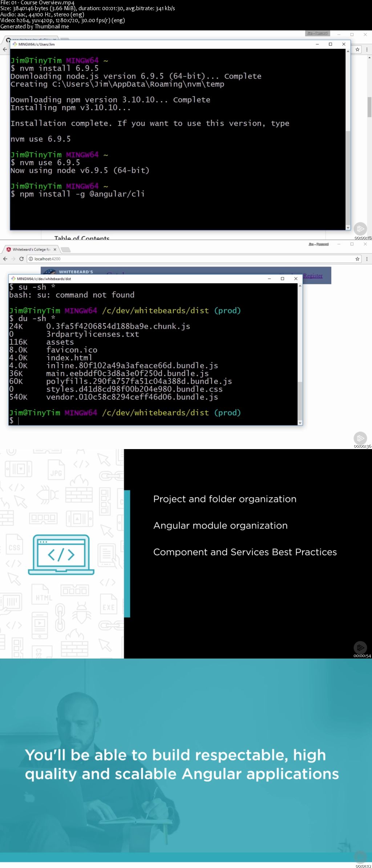The image size is (372, 868).
Task: Click 'Now using node v6.9.5 (64-bit)' text
Action: (80, 171)
